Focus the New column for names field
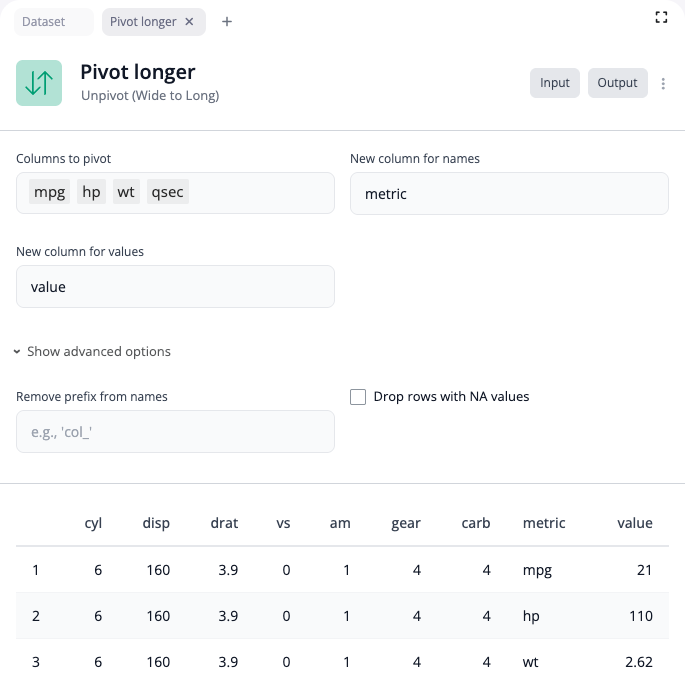This screenshot has height=680, width=685. (508, 194)
